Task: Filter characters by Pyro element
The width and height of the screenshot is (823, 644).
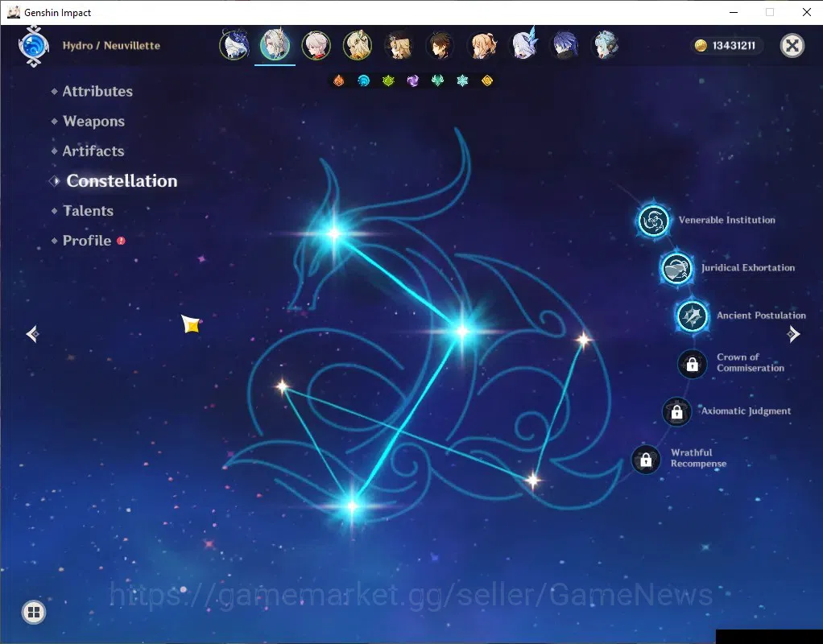Action: pyautogui.click(x=339, y=80)
